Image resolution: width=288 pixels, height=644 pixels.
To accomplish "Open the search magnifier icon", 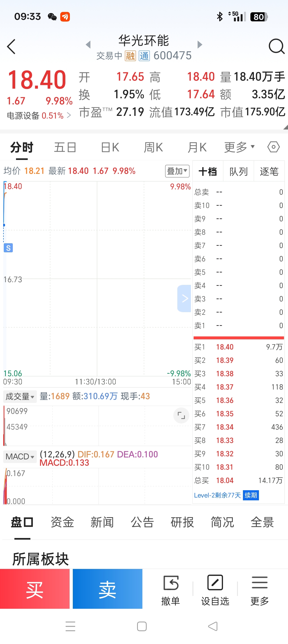I will point(276,46).
